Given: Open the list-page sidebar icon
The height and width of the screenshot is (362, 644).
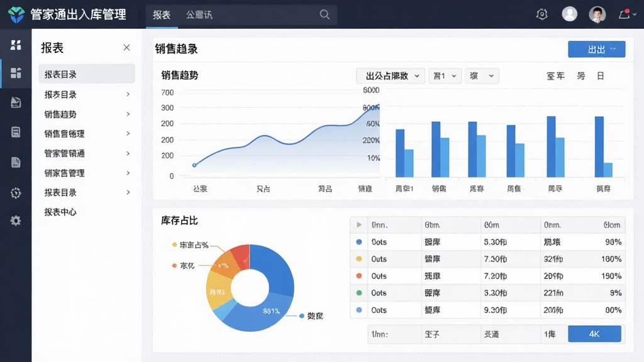Looking at the screenshot, I should pos(16,132).
